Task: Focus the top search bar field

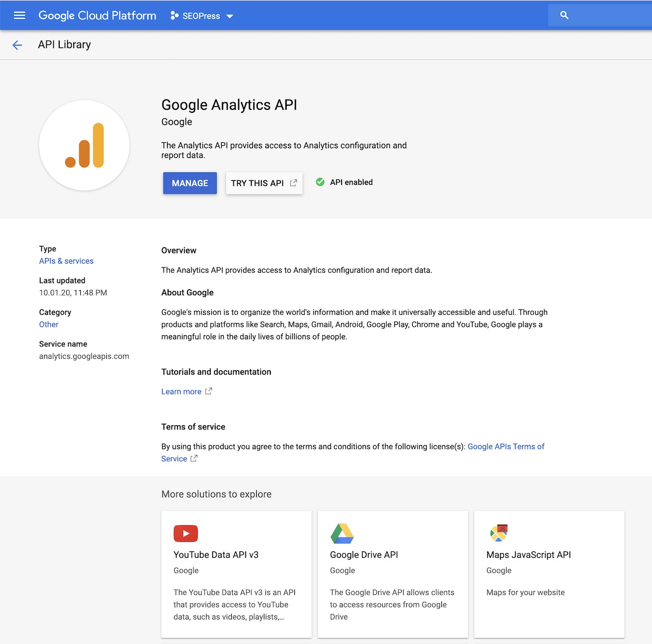Action: coord(600,16)
